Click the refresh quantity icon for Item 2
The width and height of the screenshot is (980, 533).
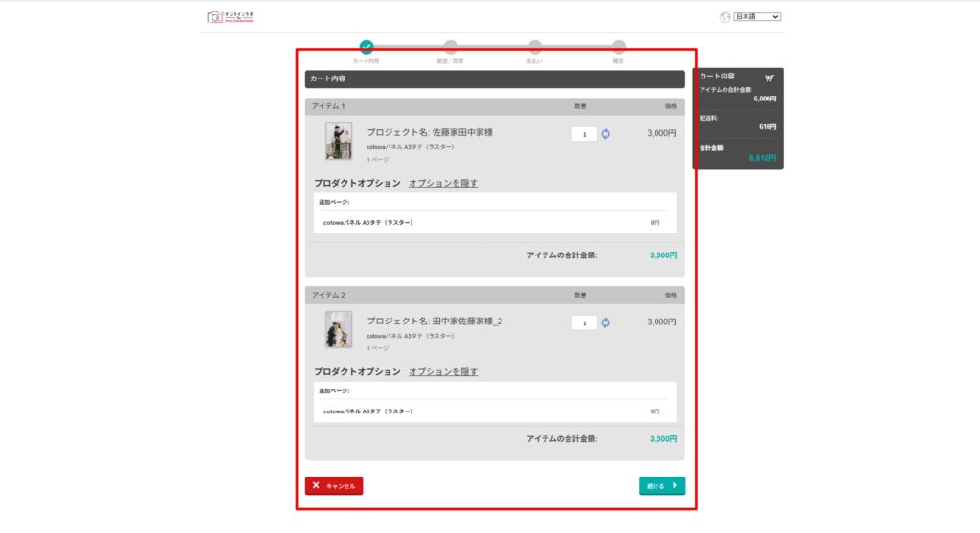[605, 322]
